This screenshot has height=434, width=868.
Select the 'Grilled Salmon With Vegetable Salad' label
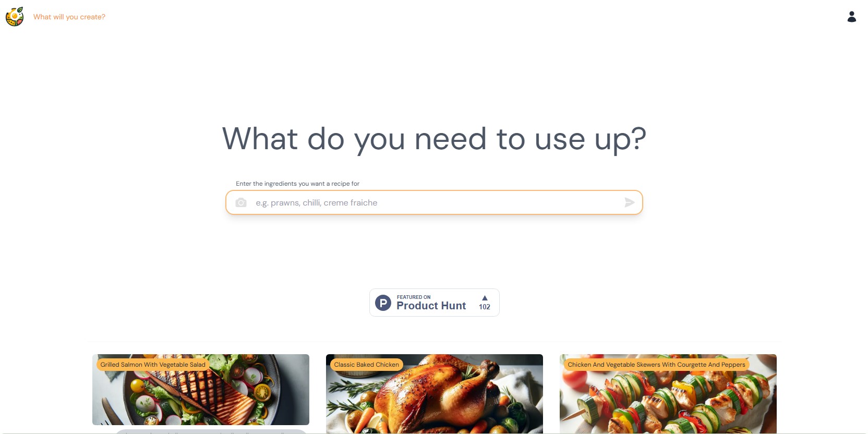click(153, 365)
